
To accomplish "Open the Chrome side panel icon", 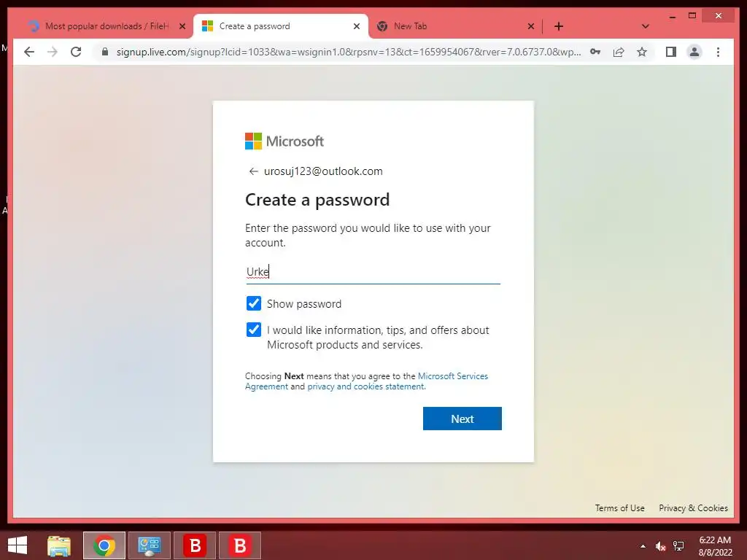I will click(671, 52).
